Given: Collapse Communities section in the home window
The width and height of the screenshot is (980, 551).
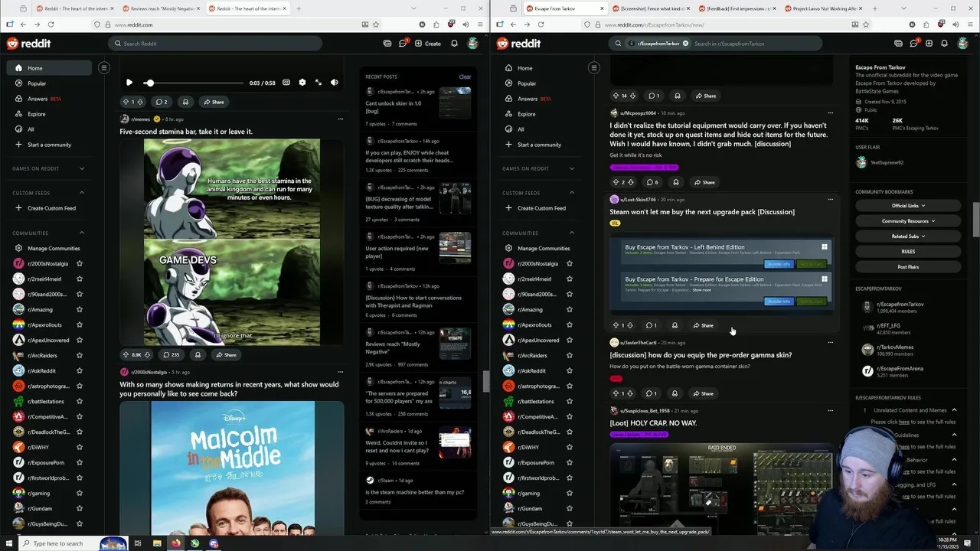Looking at the screenshot, I should 82,233.
